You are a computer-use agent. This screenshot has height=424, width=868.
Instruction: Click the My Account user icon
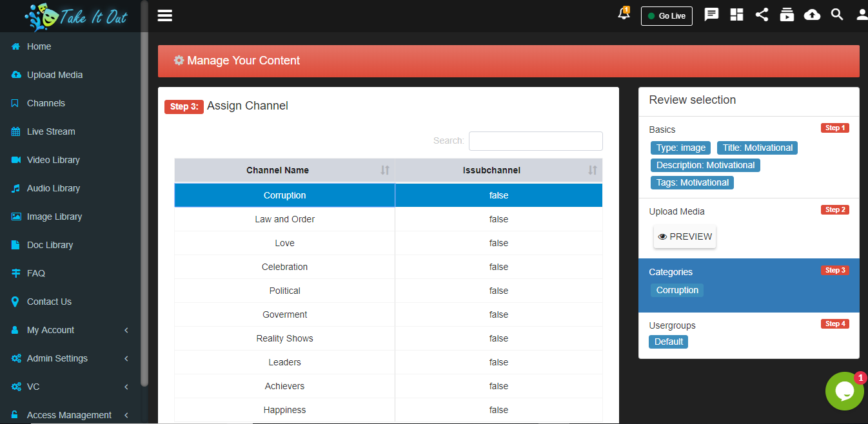tap(15, 330)
